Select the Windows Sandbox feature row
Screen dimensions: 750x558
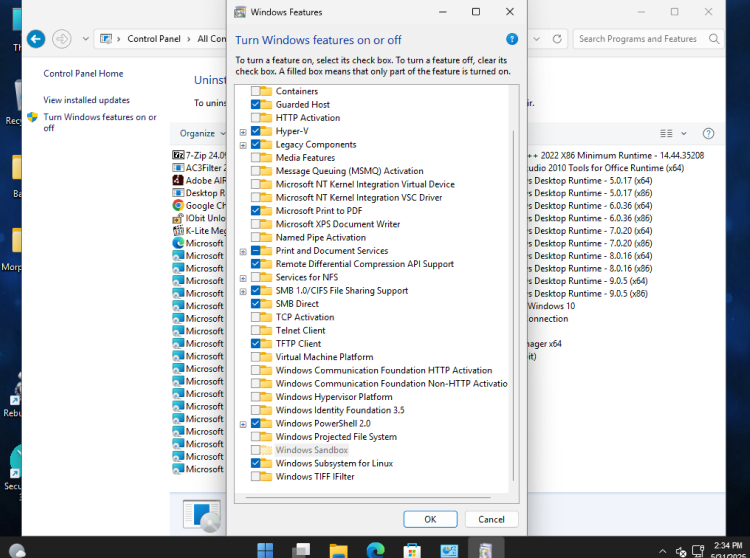point(312,450)
